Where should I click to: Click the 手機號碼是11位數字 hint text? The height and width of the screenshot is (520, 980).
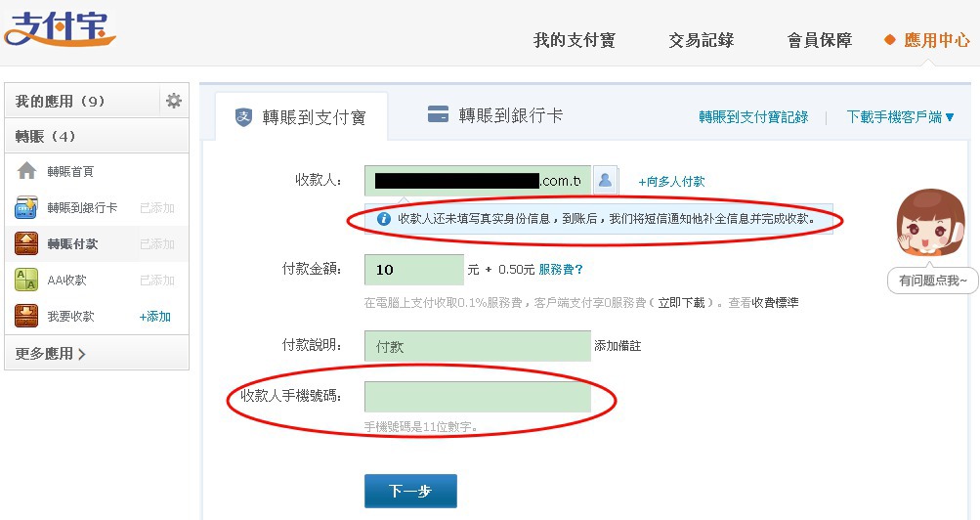tap(421, 427)
